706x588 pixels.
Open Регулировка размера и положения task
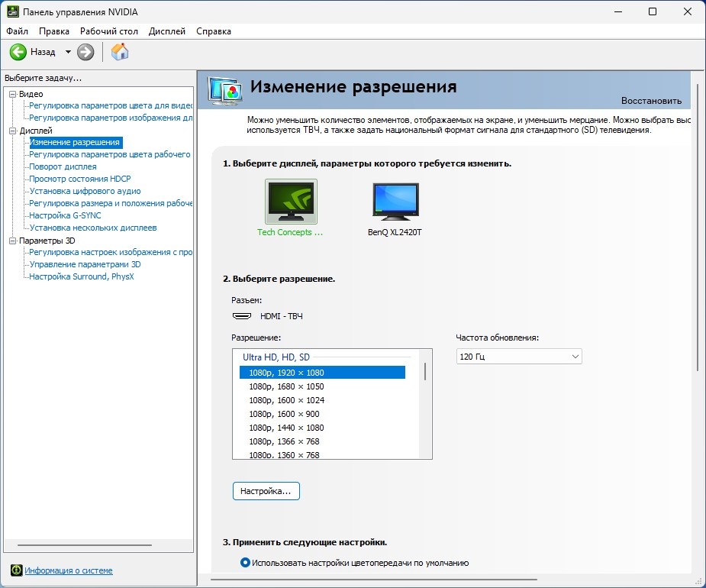click(x=111, y=203)
